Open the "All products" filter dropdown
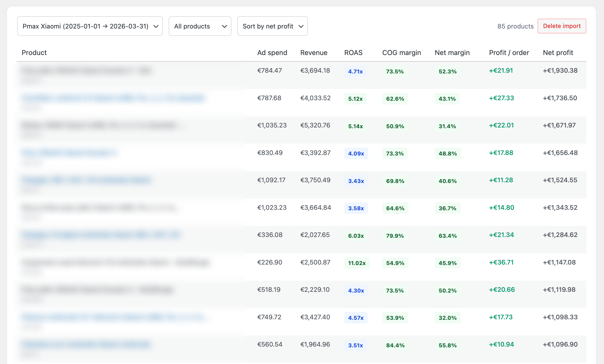604x364 pixels. [200, 26]
